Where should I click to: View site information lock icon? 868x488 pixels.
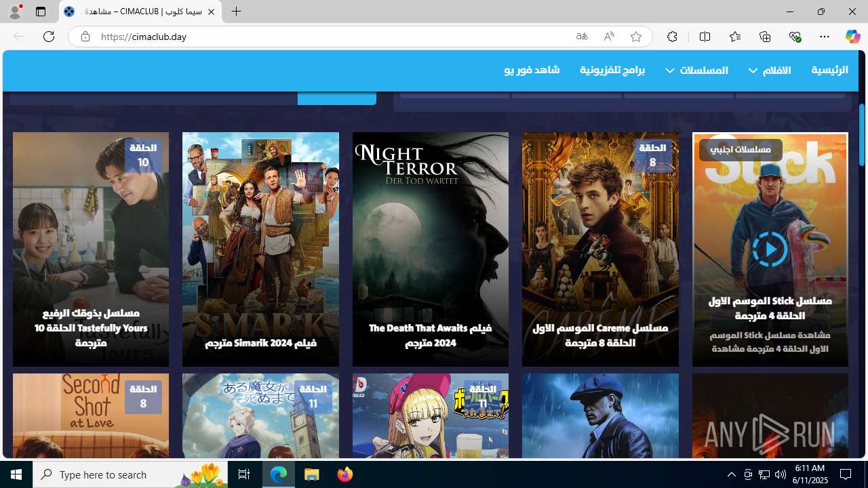pyautogui.click(x=85, y=37)
